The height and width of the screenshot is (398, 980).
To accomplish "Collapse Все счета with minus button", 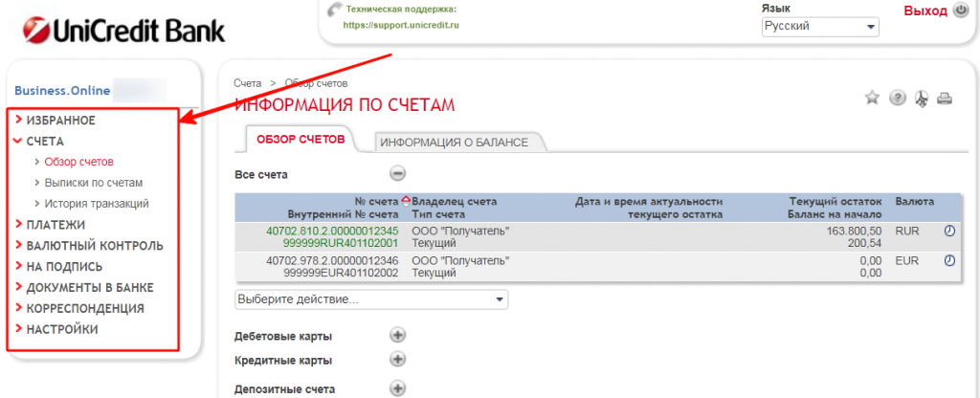I will click(397, 174).
